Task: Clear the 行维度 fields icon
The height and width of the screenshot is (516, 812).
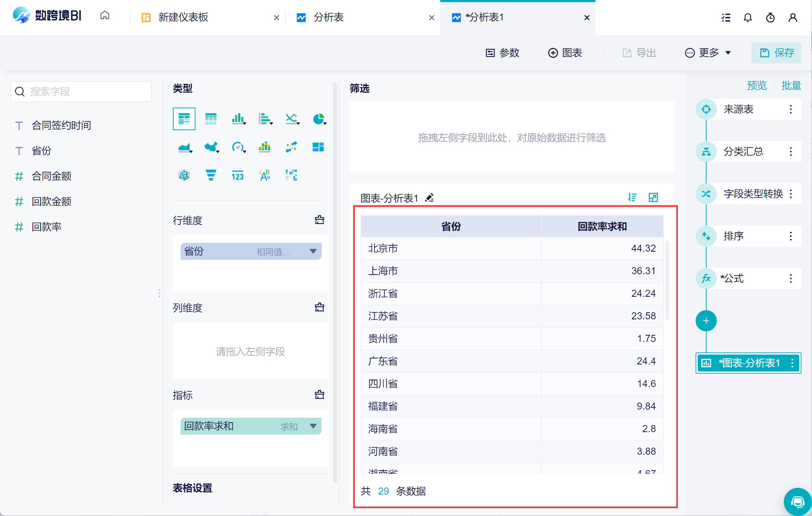Action: click(319, 220)
